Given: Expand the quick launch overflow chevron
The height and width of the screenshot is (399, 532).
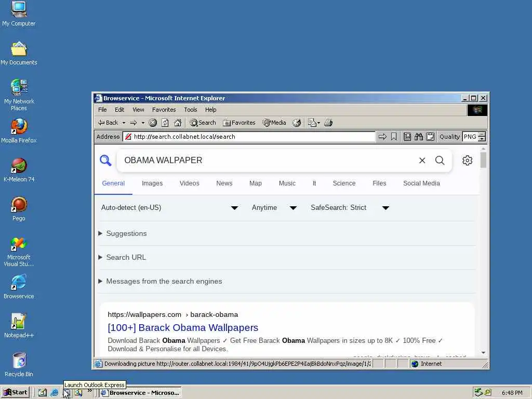Looking at the screenshot, I should (x=89, y=391).
